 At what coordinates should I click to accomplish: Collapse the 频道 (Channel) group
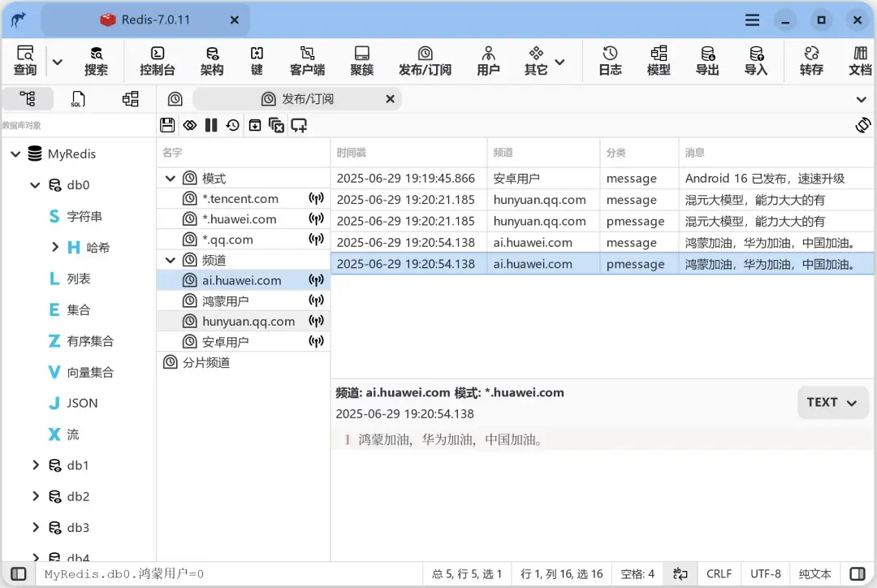(x=171, y=260)
